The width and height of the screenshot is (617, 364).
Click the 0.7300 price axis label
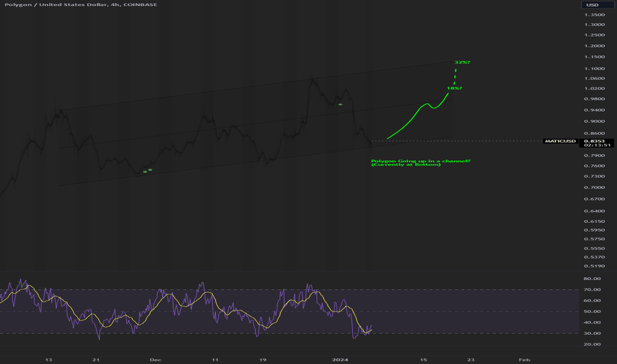pyautogui.click(x=594, y=176)
